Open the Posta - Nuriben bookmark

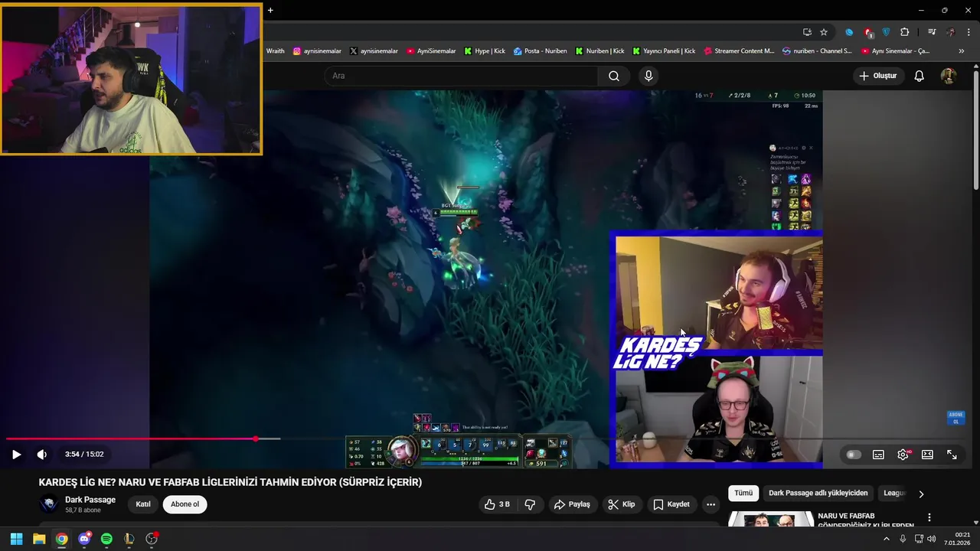tap(540, 51)
